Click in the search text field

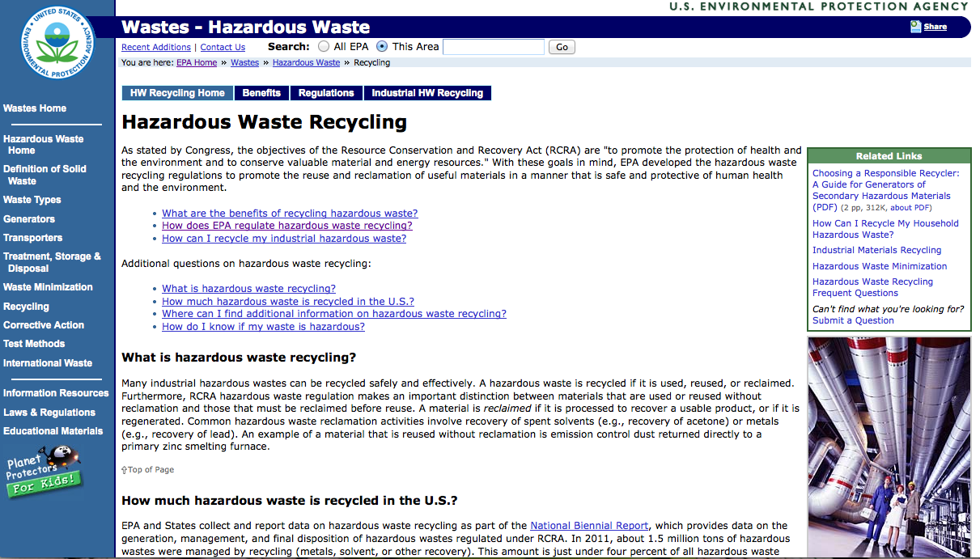[493, 47]
